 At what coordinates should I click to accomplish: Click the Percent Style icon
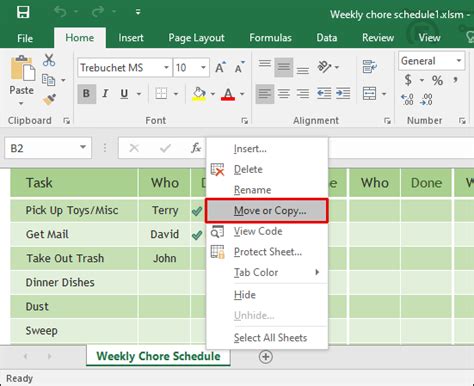(x=437, y=80)
